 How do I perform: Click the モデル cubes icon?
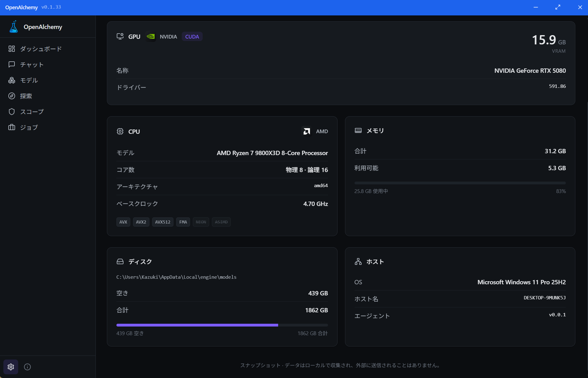pyautogui.click(x=12, y=80)
